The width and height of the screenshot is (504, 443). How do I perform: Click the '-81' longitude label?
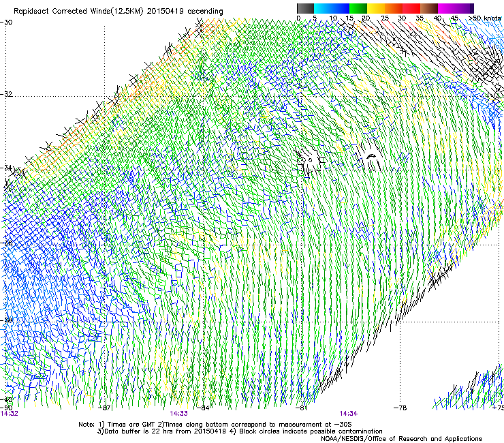pyautogui.click(x=301, y=408)
